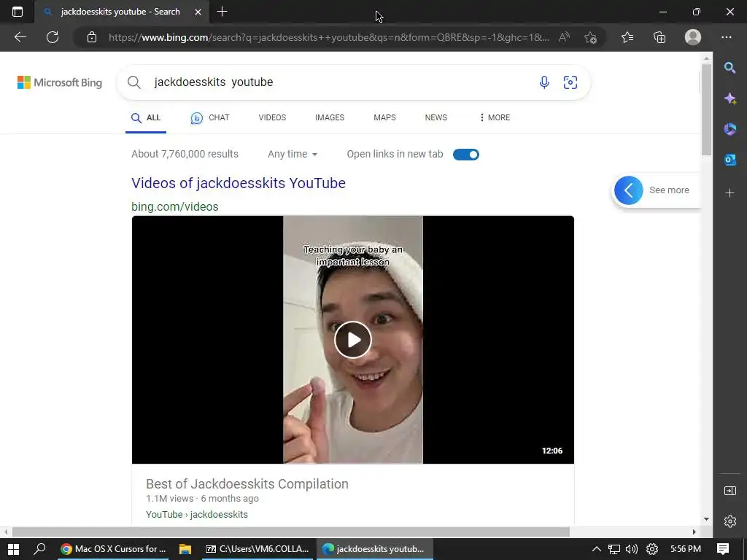Open the Edge sidebar search icon
747x560 pixels.
pyautogui.click(x=729, y=68)
